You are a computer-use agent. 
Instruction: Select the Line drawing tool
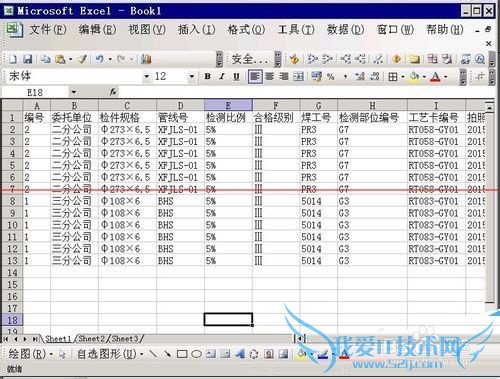[153, 354]
